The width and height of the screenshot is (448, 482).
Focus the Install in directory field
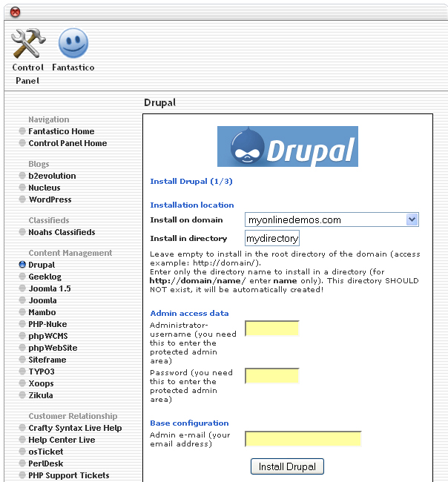(272, 238)
